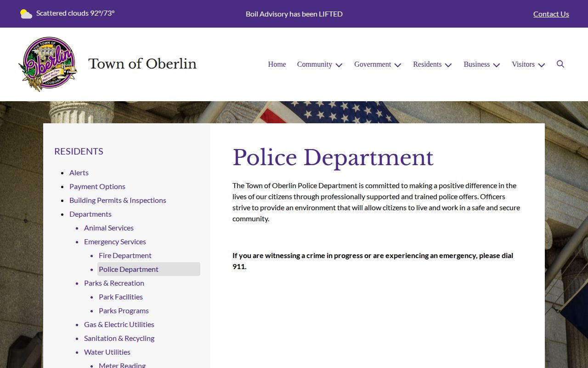Open the Park Facilities link
The height and width of the screenshot is (368, 588).
[x=121, y=297]
